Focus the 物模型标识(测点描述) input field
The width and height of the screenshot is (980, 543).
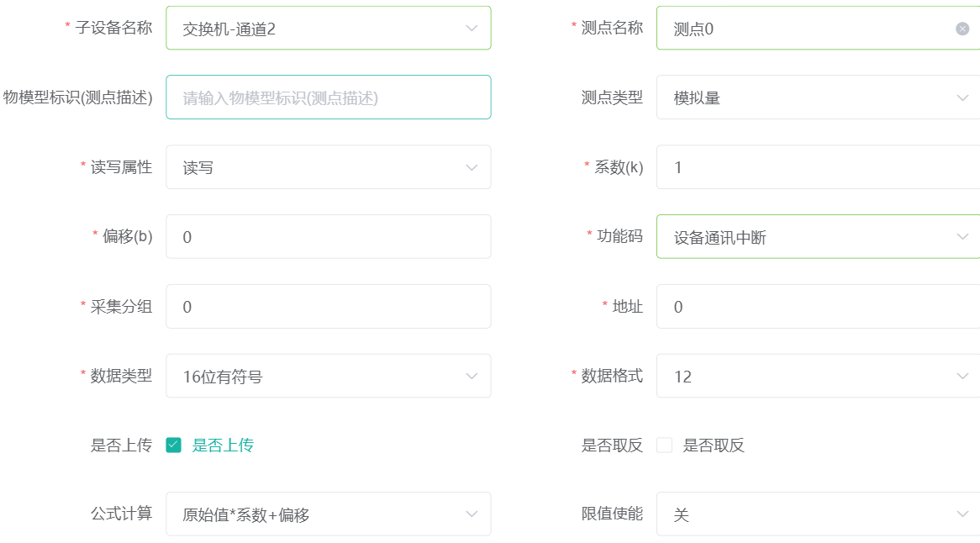pos(329,98)
